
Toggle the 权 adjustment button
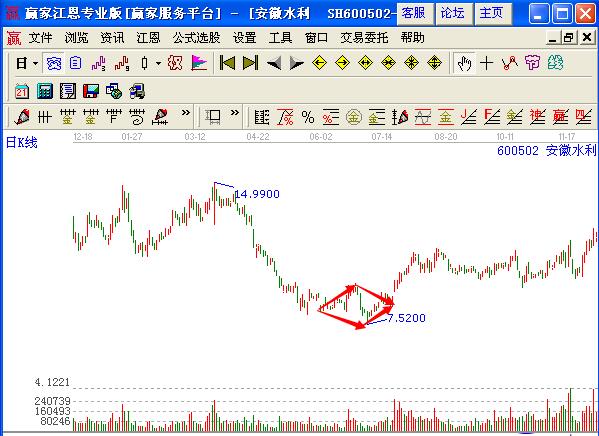pos(175,63)
